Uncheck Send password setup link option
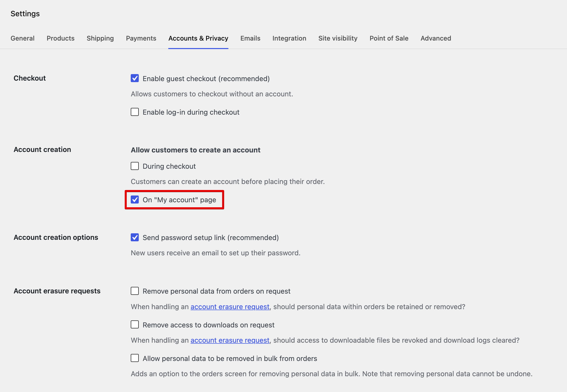The image size is (567, 392). click(x=135, y=237)
